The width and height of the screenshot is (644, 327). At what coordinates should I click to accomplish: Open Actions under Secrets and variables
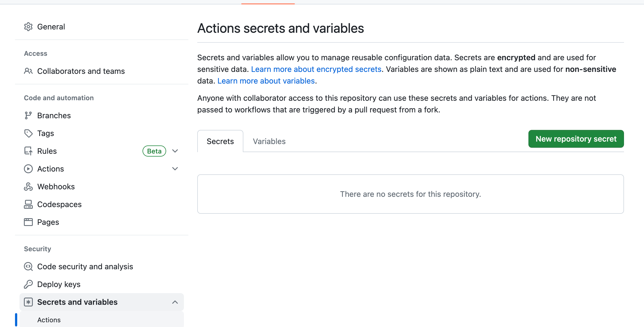pyautogui.click(x=49, y=320)
